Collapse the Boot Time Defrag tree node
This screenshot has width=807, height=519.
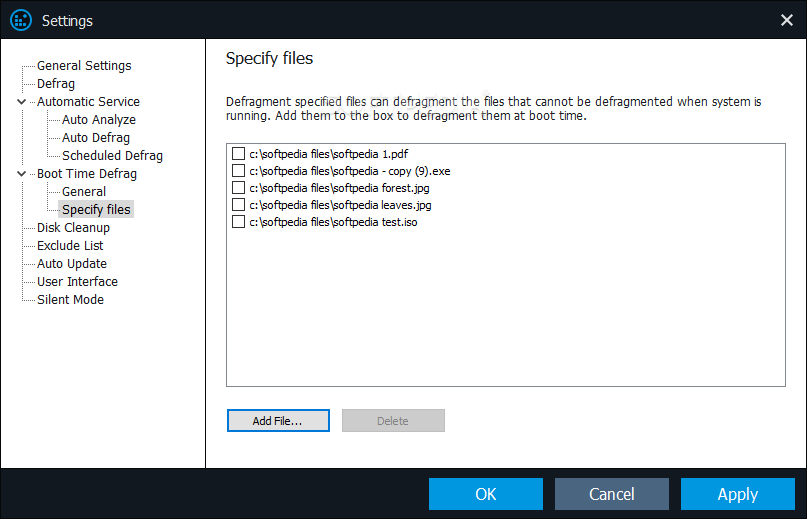[x=22, y=174]
